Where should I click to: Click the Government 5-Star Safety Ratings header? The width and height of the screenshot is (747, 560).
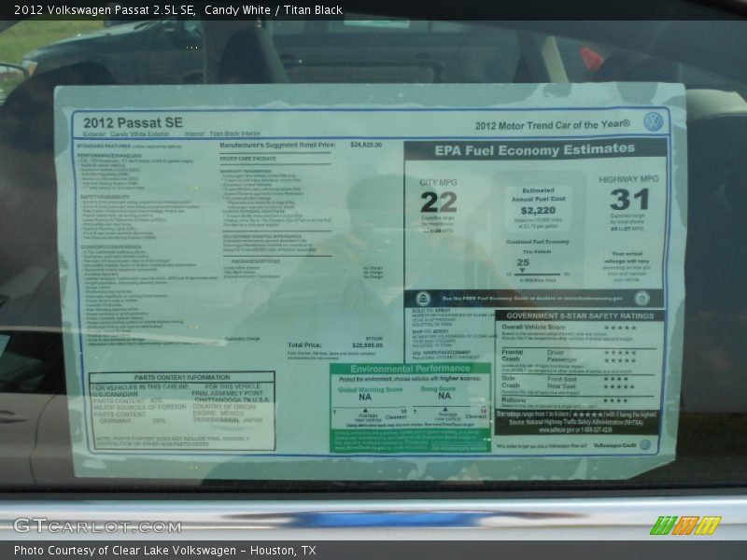click(579, 315)
